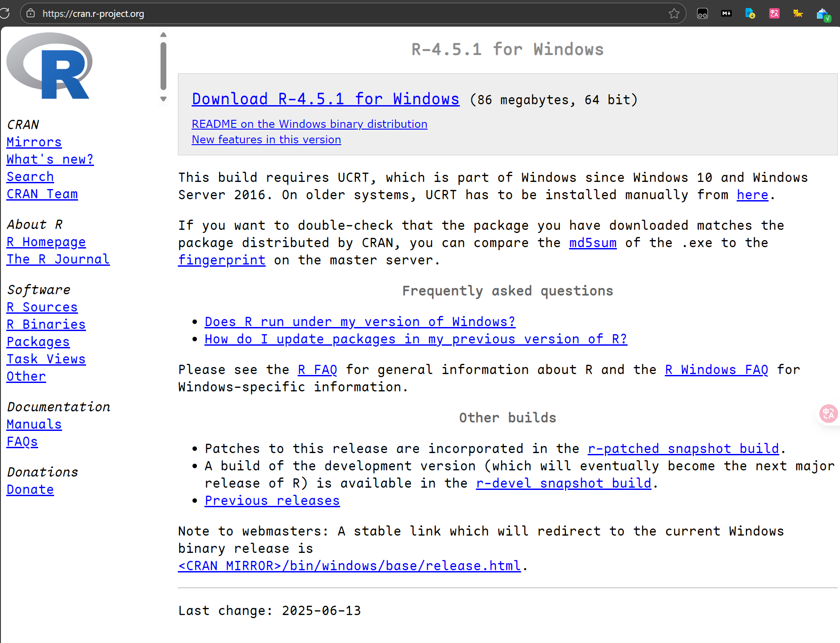The image size is (840, 643).
Task: Click the sidebar scrollbar thumb
Action: point(163,66)
